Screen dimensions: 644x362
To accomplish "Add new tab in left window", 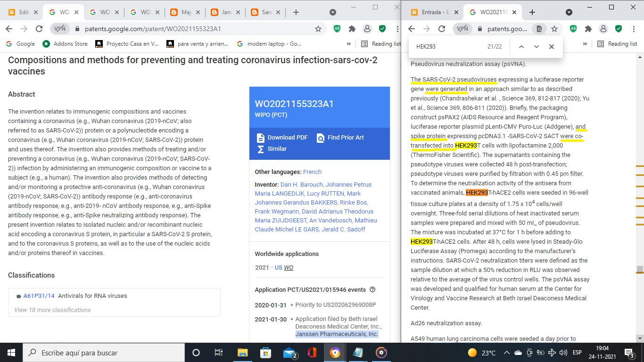I will [296, 12].
